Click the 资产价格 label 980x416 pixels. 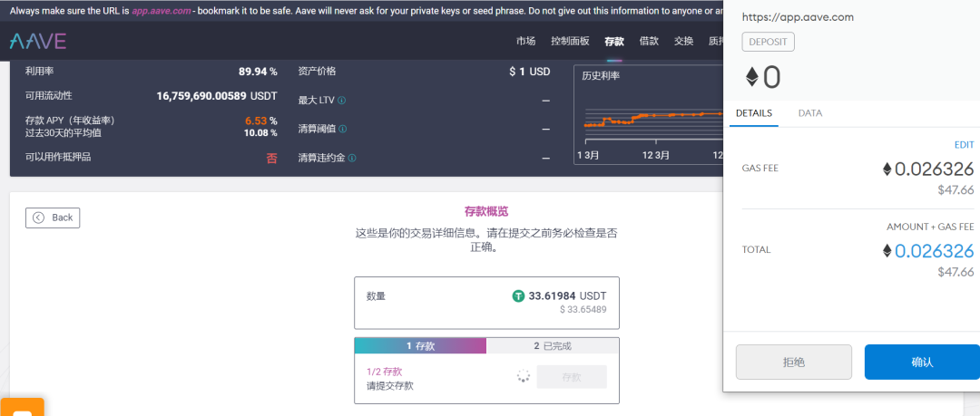pos(317,72)
